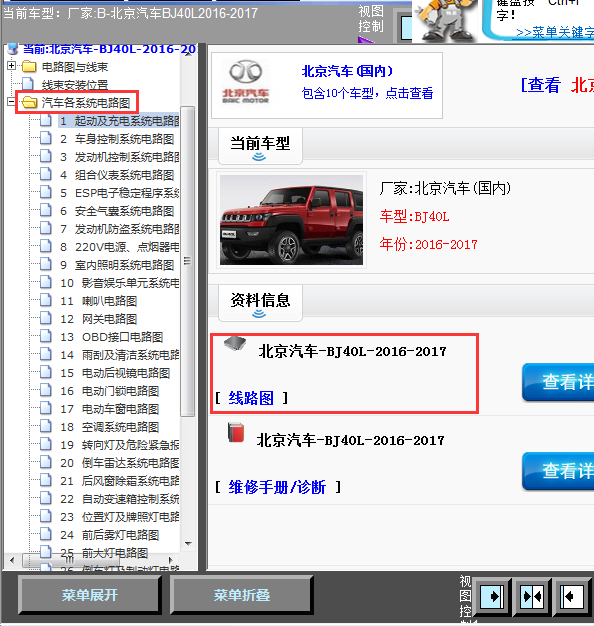Image resolution: width=594 pixels, height=626 pixels.
Task: Open the 当前车型 section tab
Action: click(260, 146)
